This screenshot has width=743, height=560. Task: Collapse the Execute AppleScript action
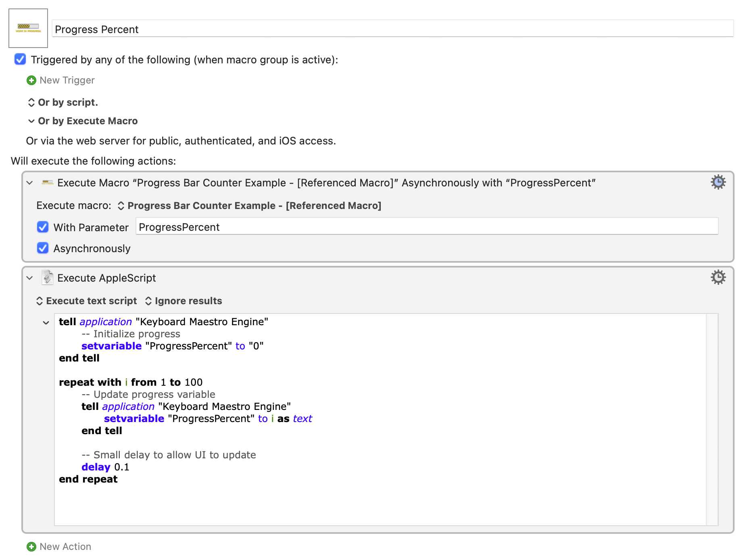tap(29, 278)
